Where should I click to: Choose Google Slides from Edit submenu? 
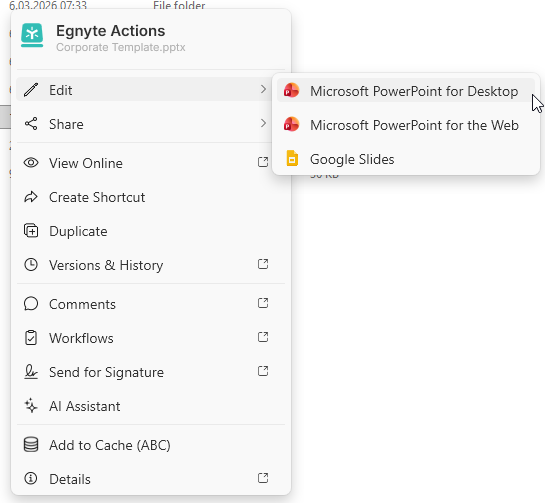coord(406,159)
